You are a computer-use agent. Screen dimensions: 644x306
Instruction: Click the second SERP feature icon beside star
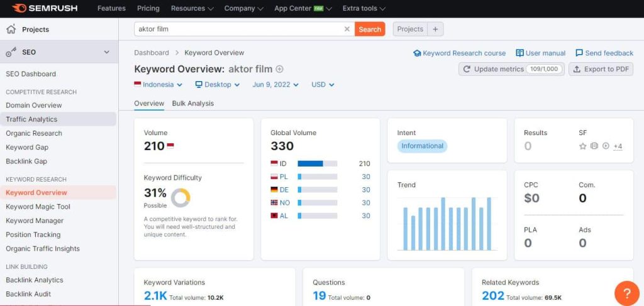[594, 146]
